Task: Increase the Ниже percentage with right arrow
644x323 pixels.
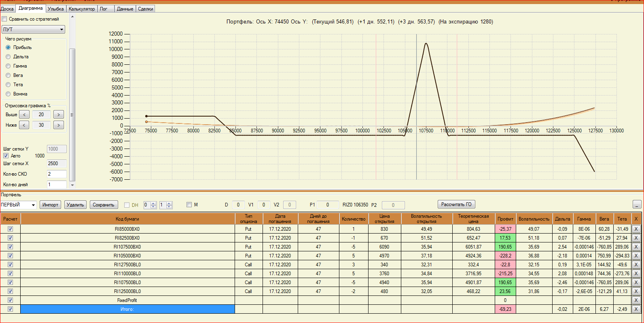Action: [59, 125]
